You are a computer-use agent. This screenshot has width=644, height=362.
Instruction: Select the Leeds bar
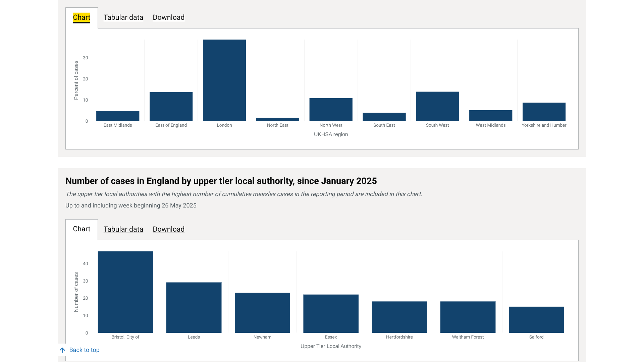point(194,307)
